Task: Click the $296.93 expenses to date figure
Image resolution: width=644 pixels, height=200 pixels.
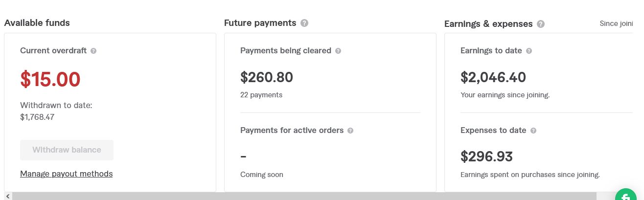Action: click(486, 156)
